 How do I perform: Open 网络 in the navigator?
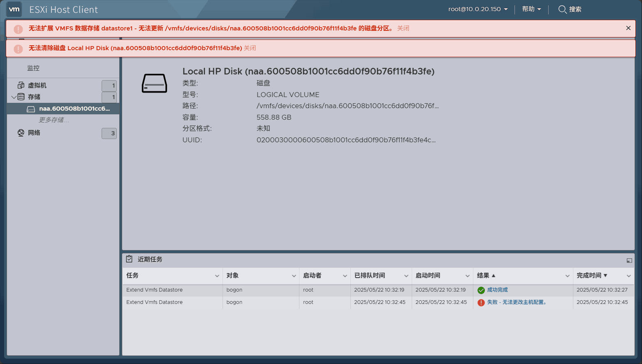coord(34,133)
